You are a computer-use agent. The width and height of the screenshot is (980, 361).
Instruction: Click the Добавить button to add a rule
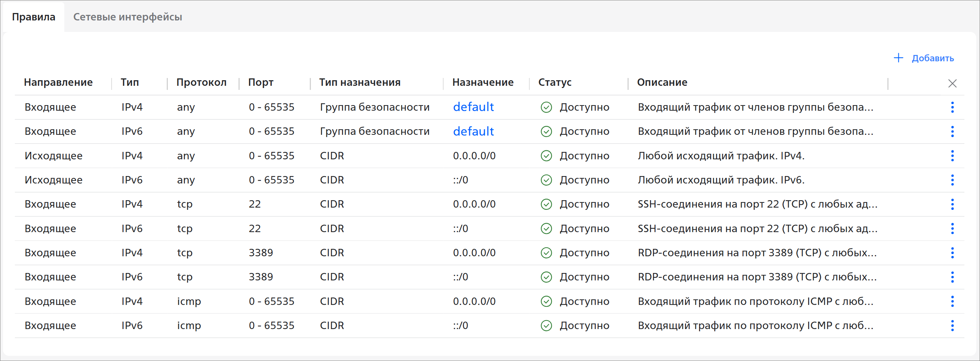click(932, 58)
